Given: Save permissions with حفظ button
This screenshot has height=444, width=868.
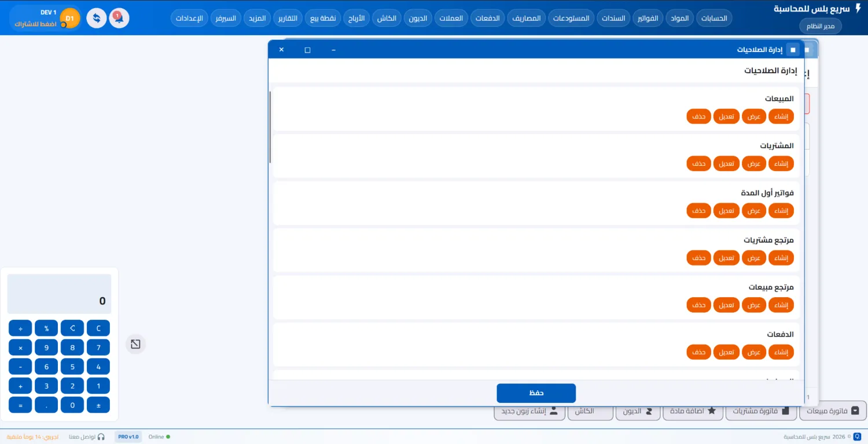Looking at the screenshot, I should pyautogui.click(x=536, y=393).
